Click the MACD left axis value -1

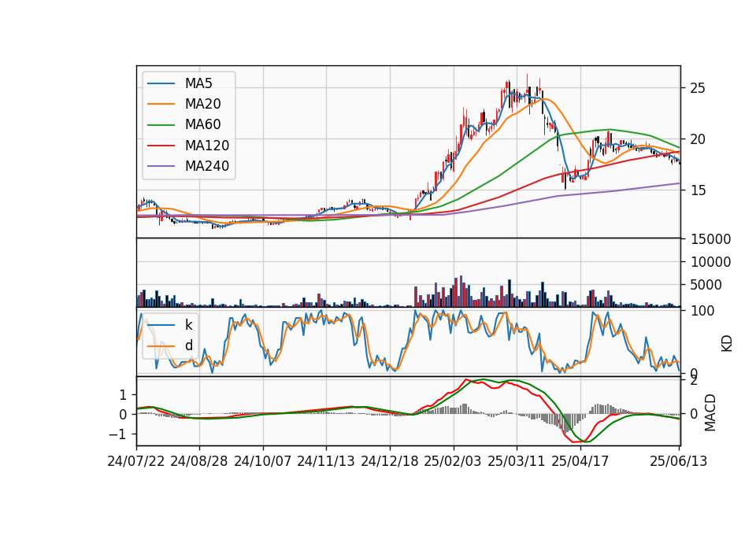click(x=117, y=434)
